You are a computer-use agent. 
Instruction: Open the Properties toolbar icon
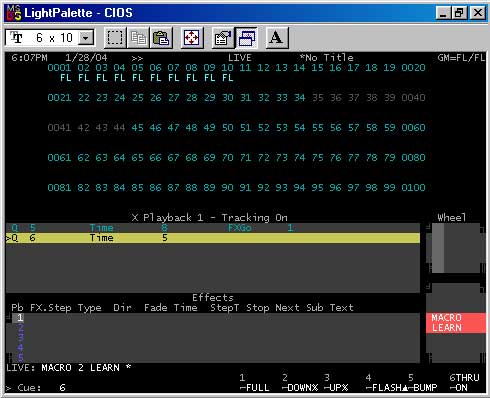(223, 38)
